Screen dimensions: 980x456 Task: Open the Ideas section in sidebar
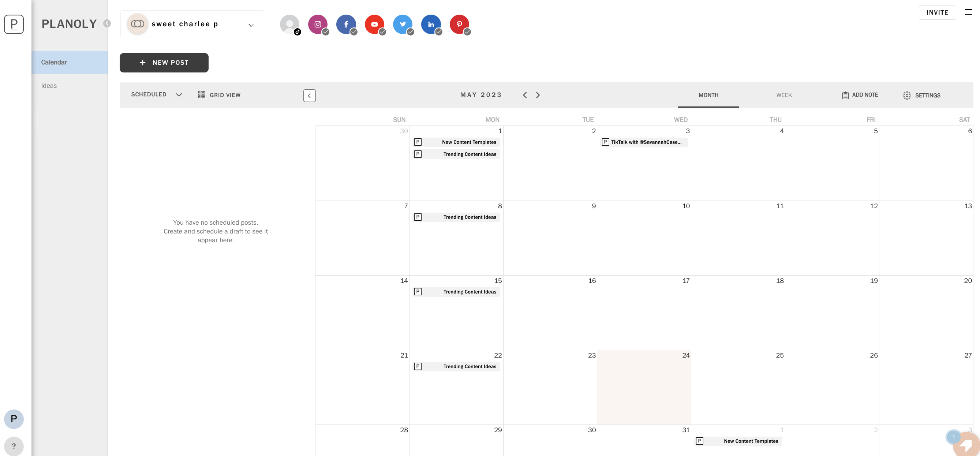click(48, 86)
